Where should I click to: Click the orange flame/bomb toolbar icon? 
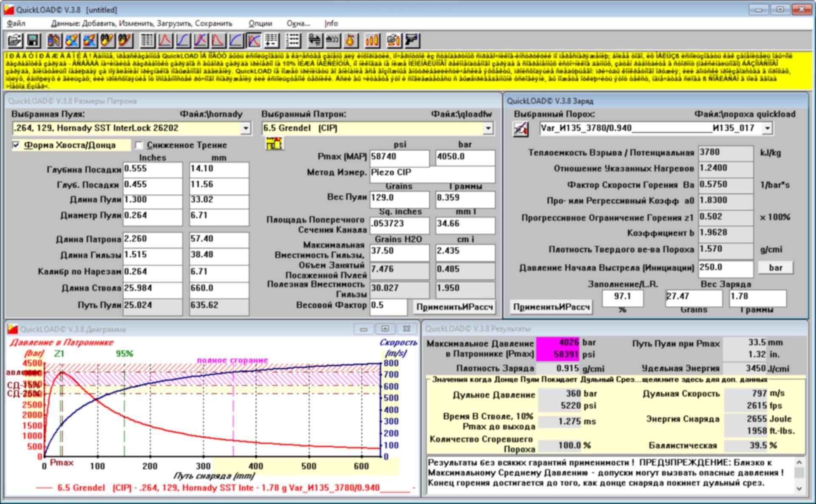click(351, 40)
